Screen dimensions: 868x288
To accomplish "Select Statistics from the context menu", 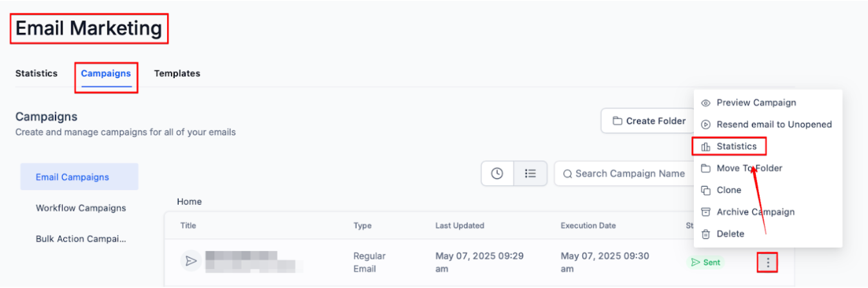I will tap(736, 147).
